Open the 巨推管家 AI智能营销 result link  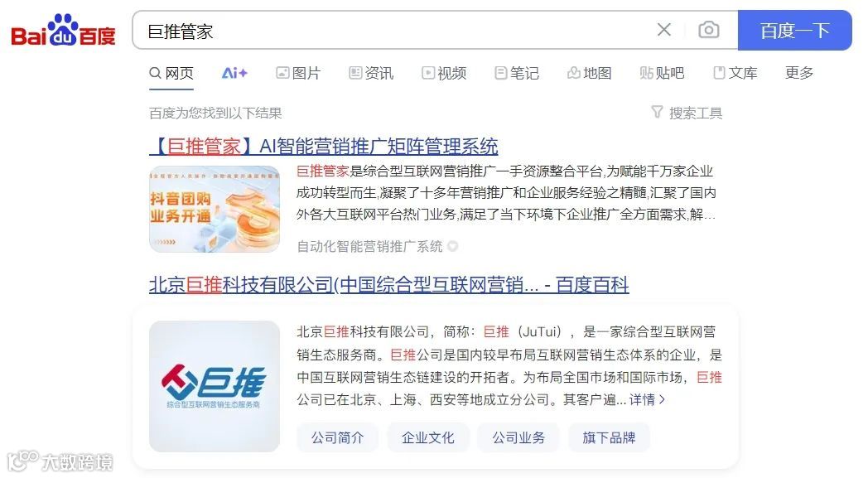[323, 147]
